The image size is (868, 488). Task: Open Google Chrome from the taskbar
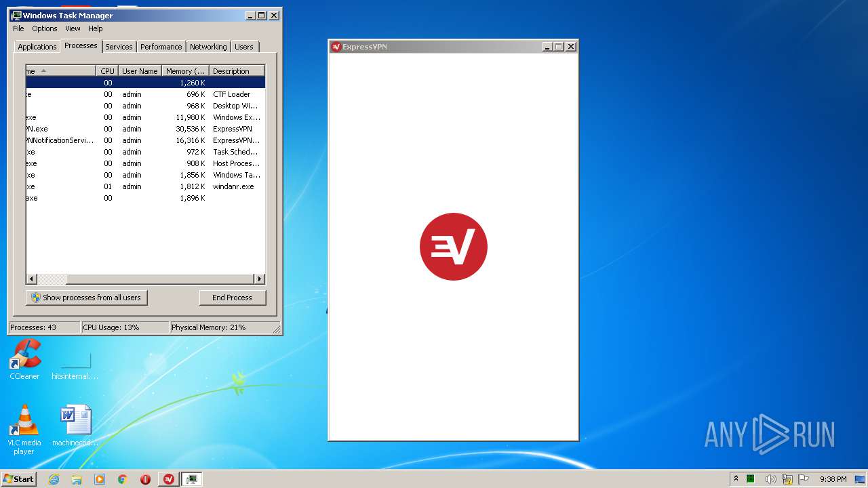(x=123, y=479)
